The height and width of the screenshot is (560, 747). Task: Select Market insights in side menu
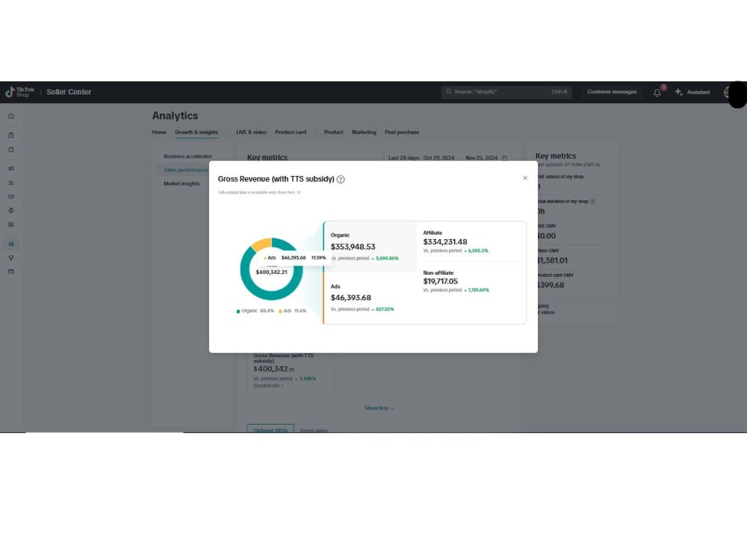click(x=182, y=184)
